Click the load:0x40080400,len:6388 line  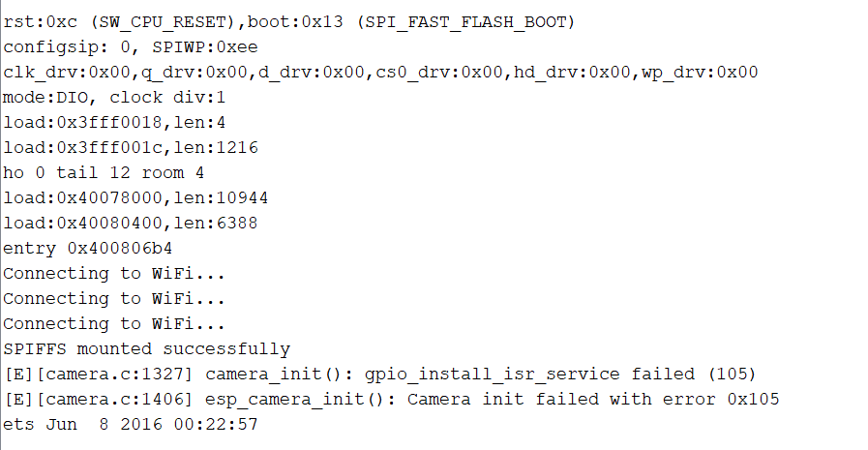131,223
